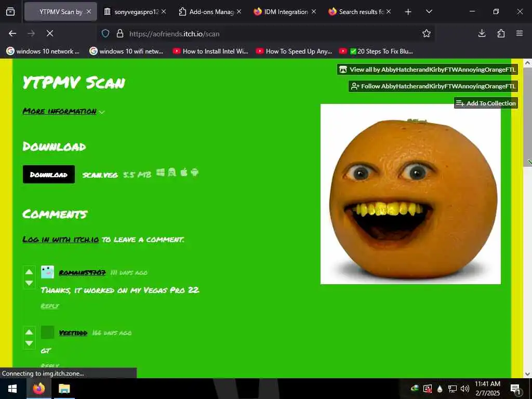532x399 pixels.
Task: Switch to the Search results tab
Action: 360,12
